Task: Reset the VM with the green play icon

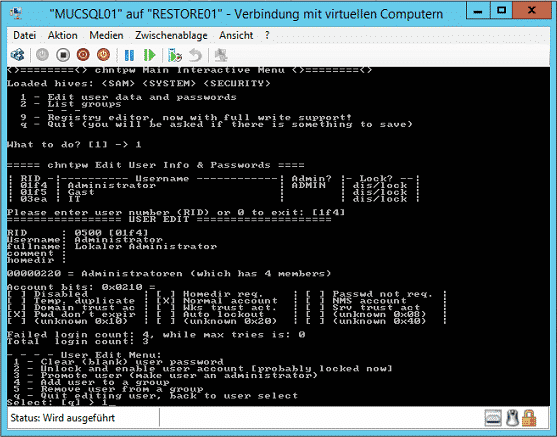Action: [150, 55]
